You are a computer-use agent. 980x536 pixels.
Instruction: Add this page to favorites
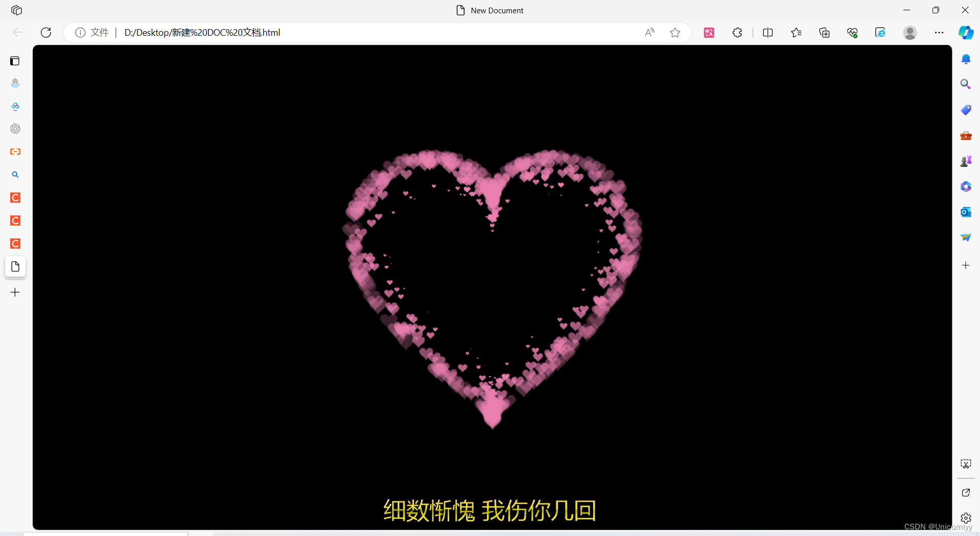click(675, 32)
